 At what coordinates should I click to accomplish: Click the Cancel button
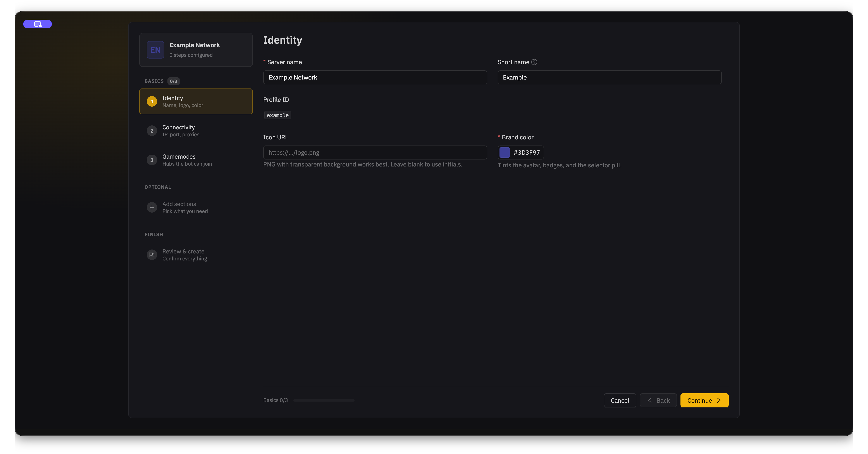pos(620,400)
